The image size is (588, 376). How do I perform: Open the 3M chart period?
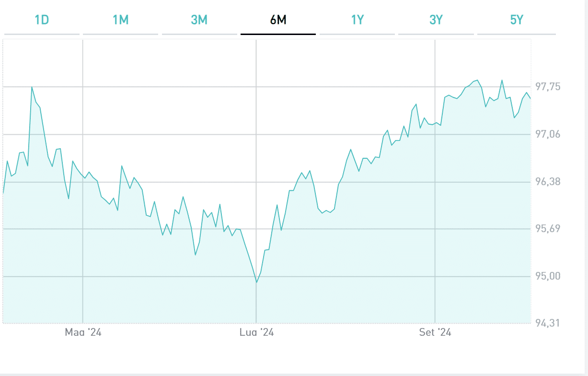[199, 20]
